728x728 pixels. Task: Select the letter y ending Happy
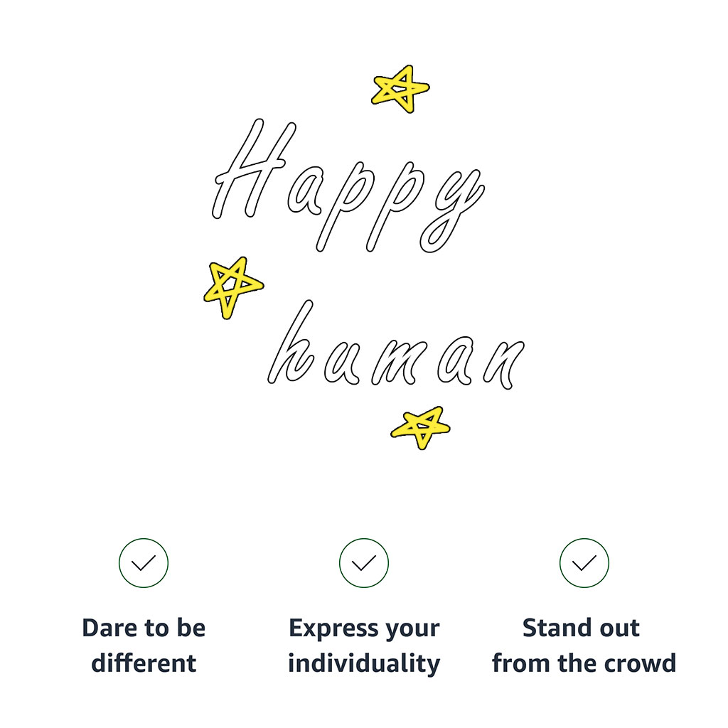(451, 211)
